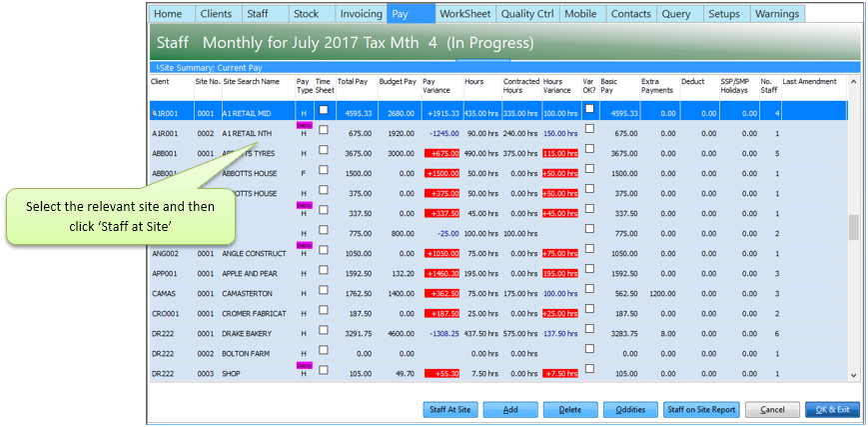Open the WorkSheet tab

tap(465, 14)
